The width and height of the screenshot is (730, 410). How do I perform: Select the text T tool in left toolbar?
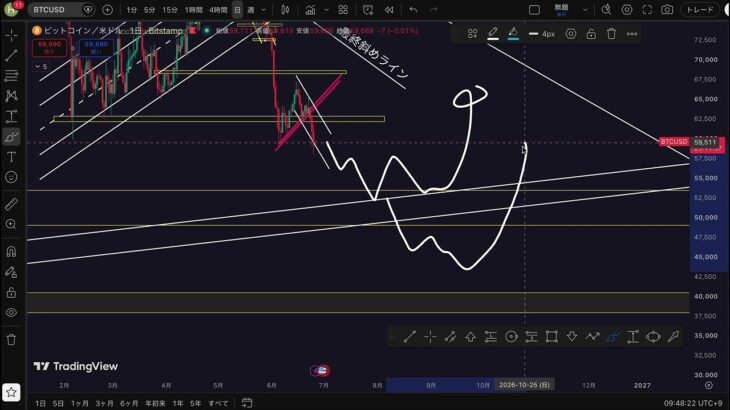click(11, 157)
